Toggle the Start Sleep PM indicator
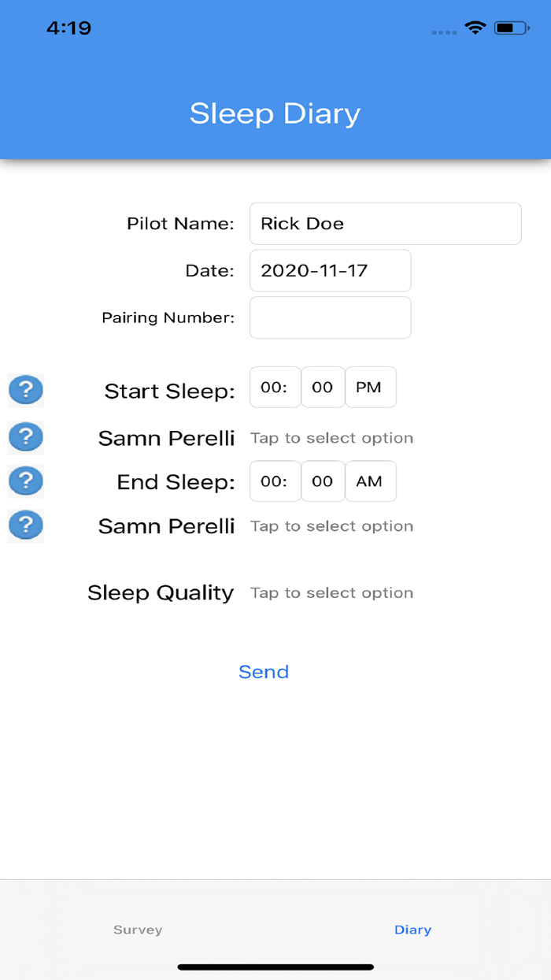 coord(370,387)
